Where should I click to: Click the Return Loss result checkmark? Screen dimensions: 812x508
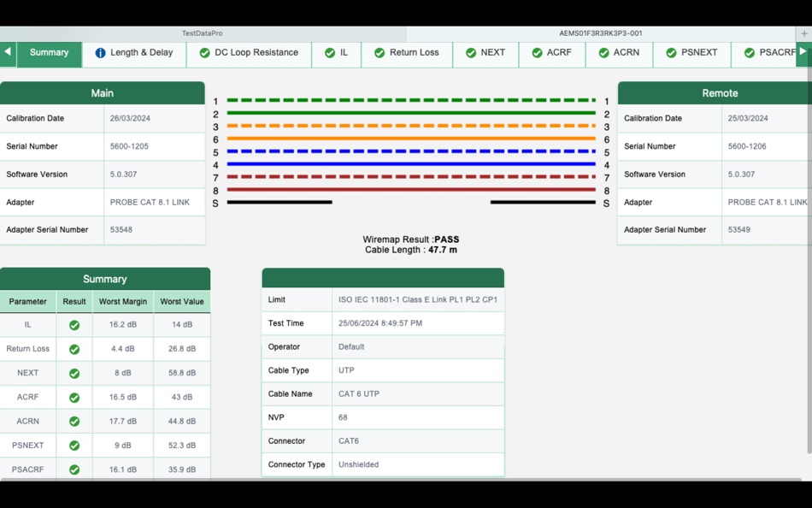pos(74,350)
